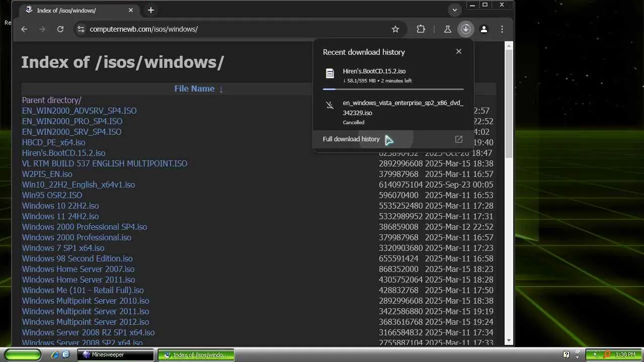Click Hiren's.BootCD.15.2.iso in file list

pos(63,153)
